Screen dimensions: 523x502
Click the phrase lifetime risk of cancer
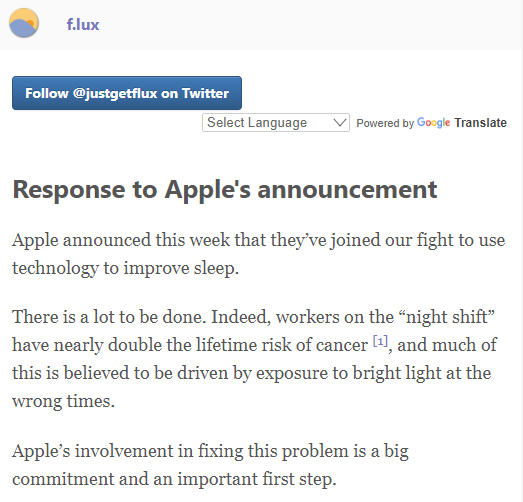coord(282,345)
